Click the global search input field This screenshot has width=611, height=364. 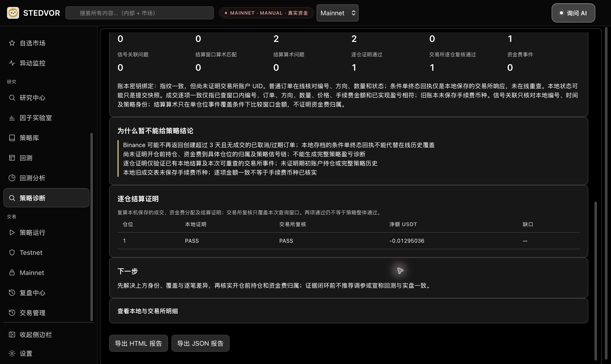click(140, 13)
